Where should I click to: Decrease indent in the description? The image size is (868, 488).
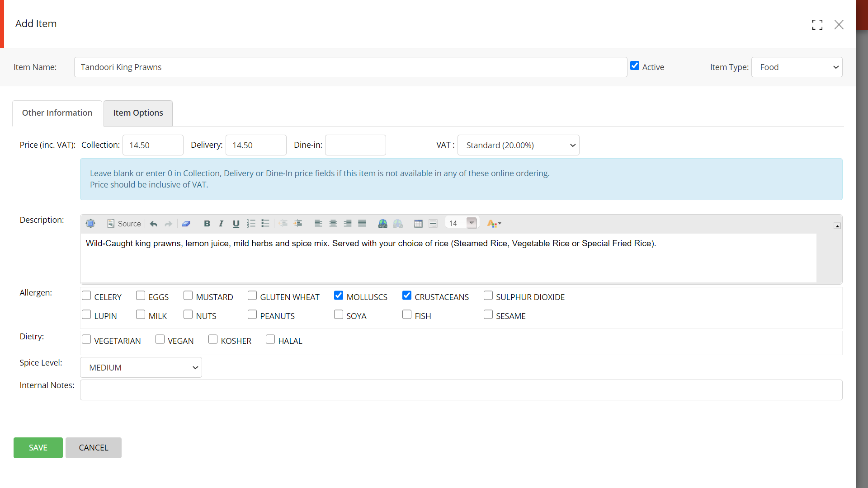click(283, 223)
